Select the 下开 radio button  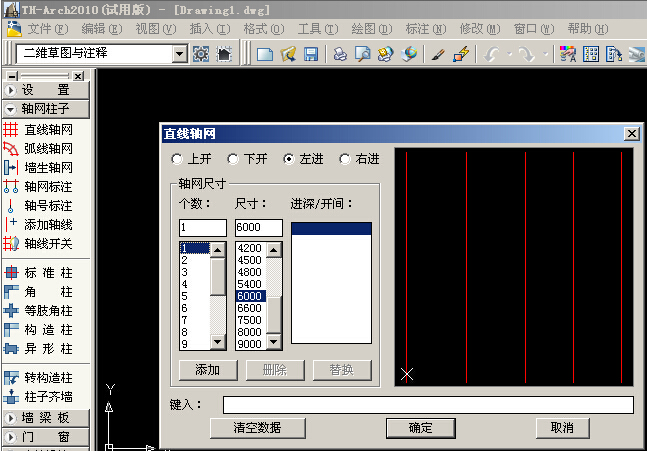(x=233, y=159)
